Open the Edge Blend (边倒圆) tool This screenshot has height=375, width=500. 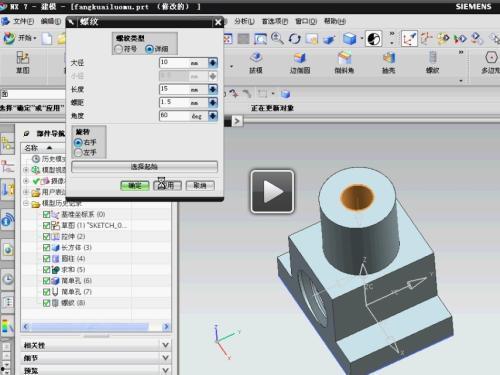(x=300, y=58)
